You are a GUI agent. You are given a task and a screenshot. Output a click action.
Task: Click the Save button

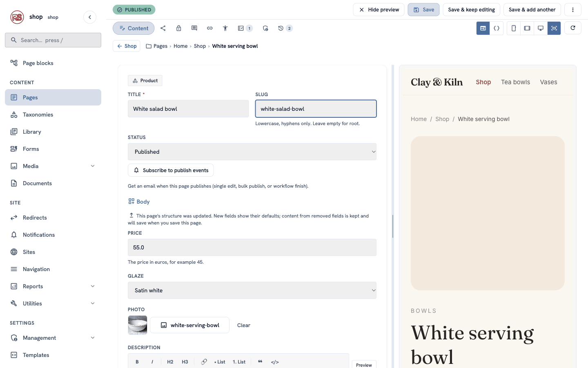[423, 10]
